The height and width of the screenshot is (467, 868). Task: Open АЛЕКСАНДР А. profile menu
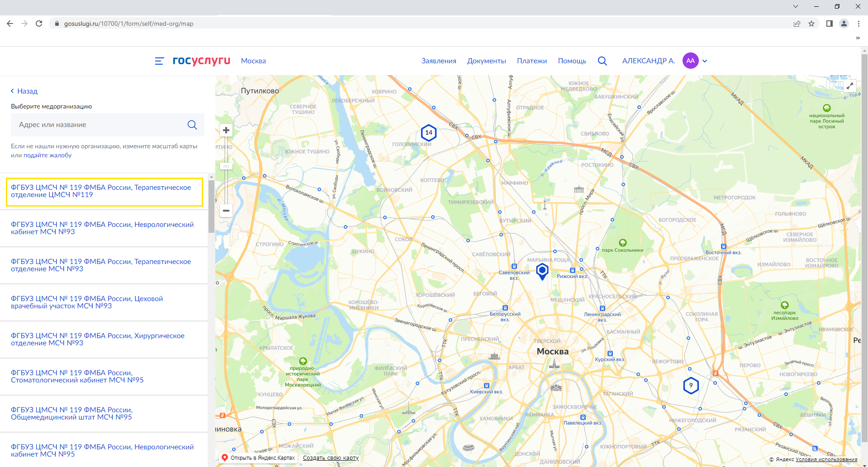(x=649, y=61)
